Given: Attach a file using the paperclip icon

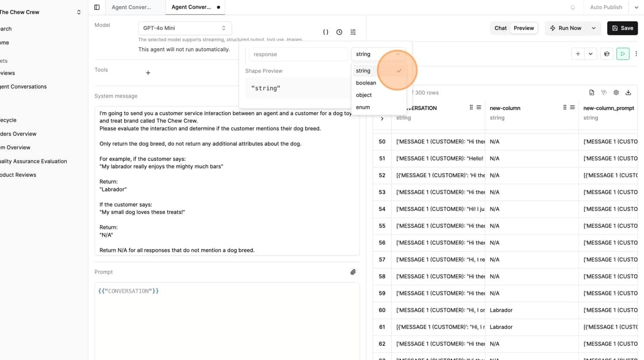Looking at the screenshot, I should (x=353, y=272).
